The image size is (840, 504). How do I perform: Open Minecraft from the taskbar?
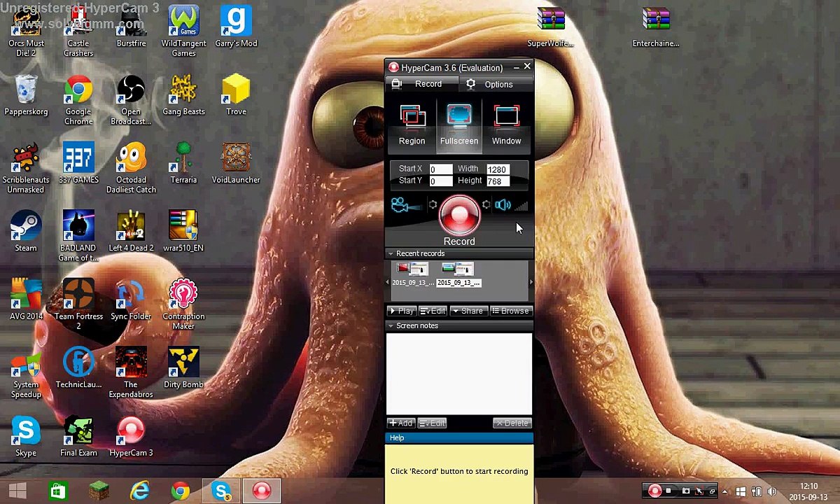click(x=98, y=491)
